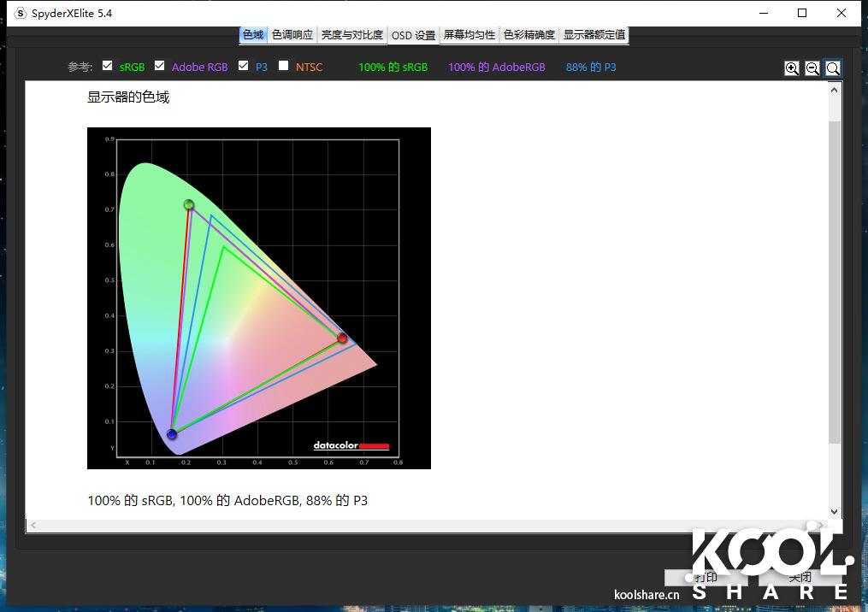Switch to the 屏幕均匀性 tab
The width and height of the screenshot is (868, 612).
pyautogui.click(x=469, y=35)
